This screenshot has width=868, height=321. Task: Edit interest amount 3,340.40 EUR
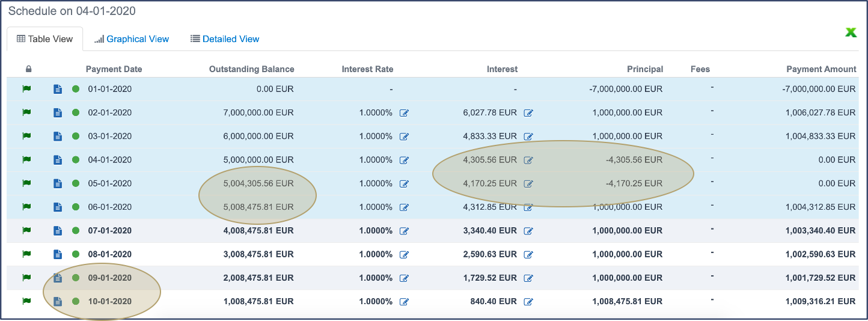(x=528, y=231)
